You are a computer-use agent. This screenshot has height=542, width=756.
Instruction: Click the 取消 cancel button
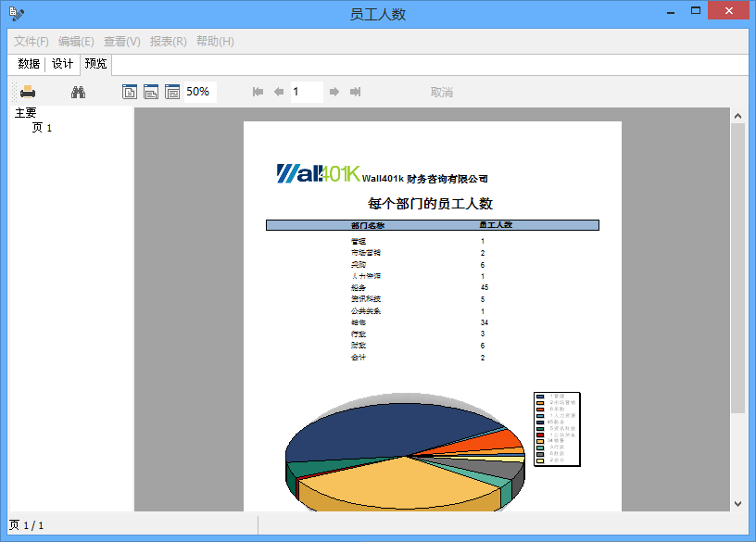442,91
